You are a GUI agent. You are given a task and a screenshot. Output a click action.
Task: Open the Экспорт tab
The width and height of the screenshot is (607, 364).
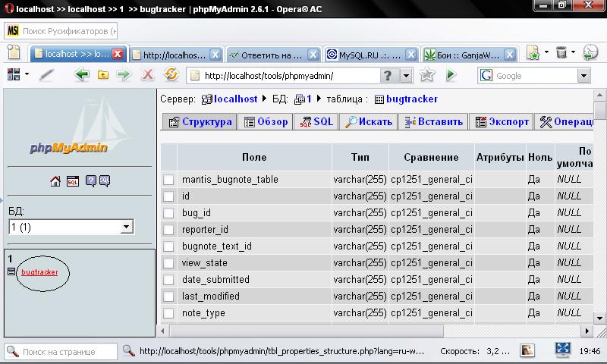coord(502,122)
